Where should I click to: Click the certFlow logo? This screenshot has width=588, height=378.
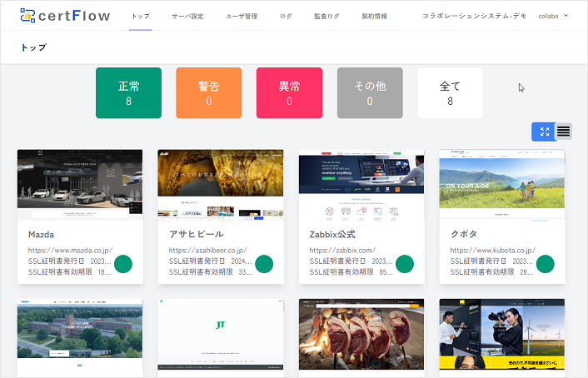pos(65,16)
